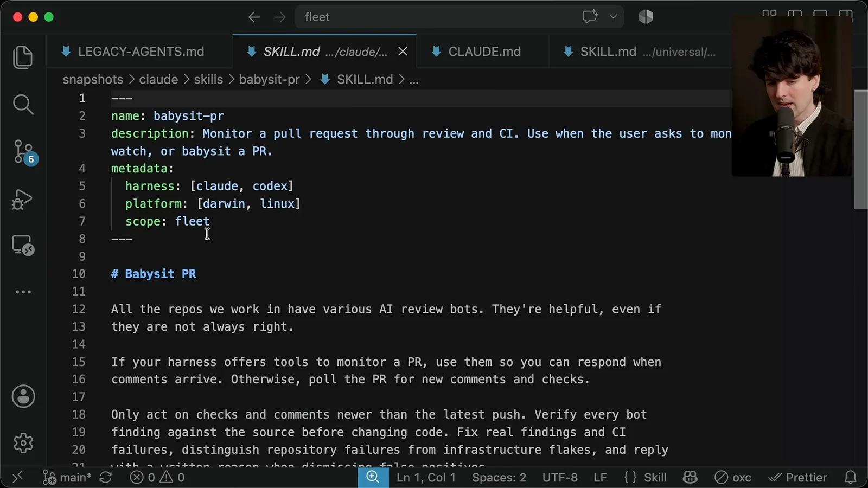The image size is (868, 488).
Task: Click the oxc status bar item
Action: pyautogui.click(x=733, y=477)
